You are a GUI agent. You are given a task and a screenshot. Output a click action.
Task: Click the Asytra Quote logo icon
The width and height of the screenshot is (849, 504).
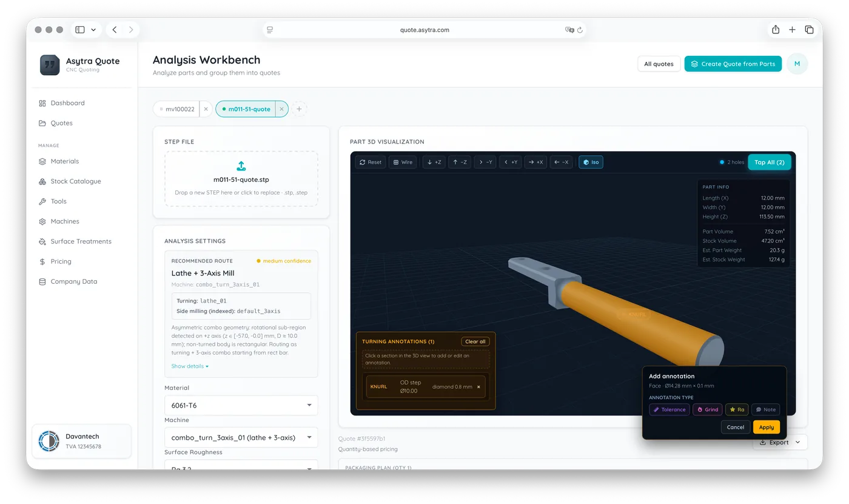(50, 65)
